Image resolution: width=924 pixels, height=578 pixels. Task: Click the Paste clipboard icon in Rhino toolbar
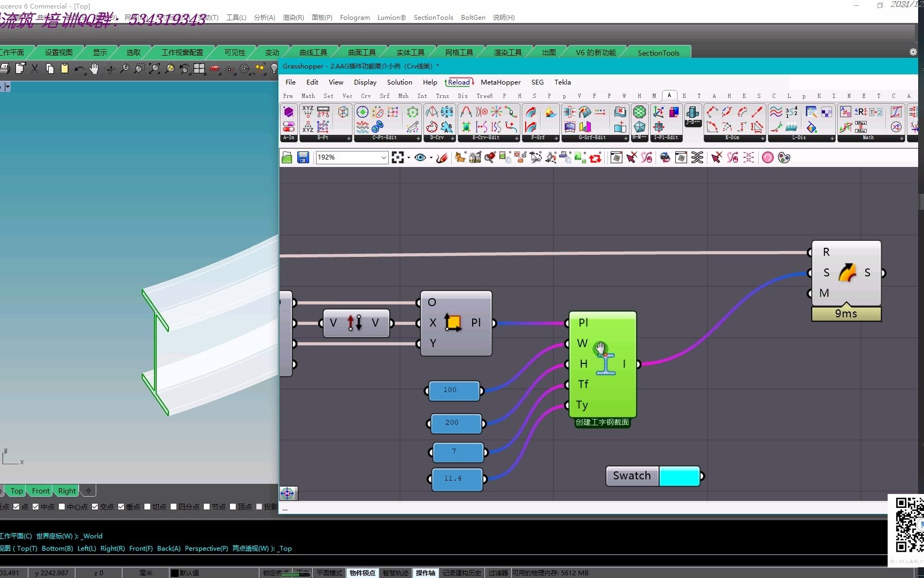click(x=64, y=69)
